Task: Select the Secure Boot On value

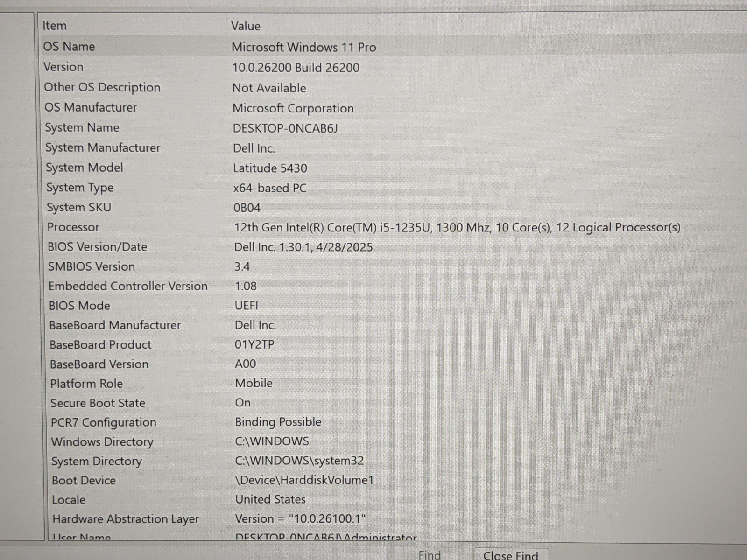Action: pyautogui.click(x=243, y=403)
